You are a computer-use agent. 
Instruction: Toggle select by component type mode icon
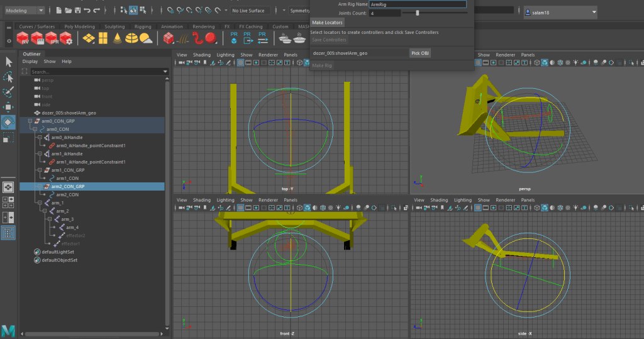click(143, 11)
